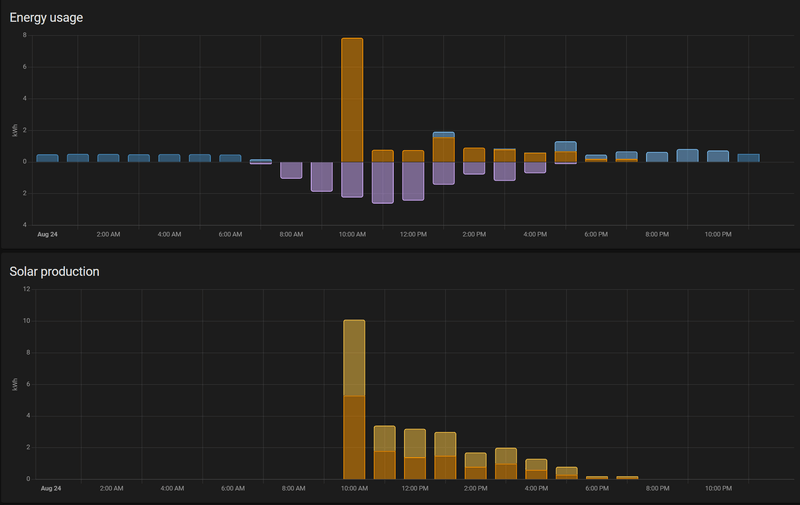
Task: Click the "4:00 AM" axis label under Solar production
Action: point(172,489)
